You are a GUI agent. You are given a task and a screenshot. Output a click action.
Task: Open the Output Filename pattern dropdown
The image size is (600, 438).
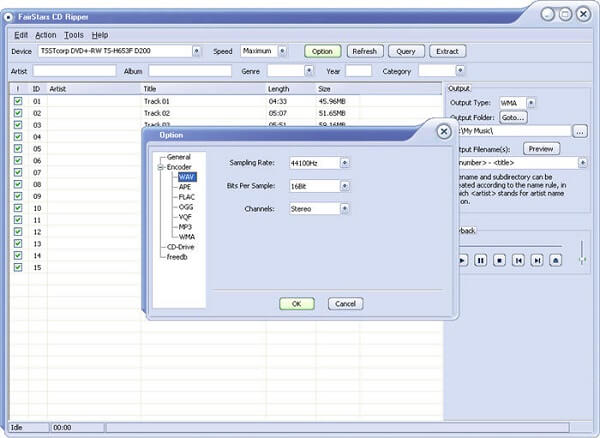582,163
